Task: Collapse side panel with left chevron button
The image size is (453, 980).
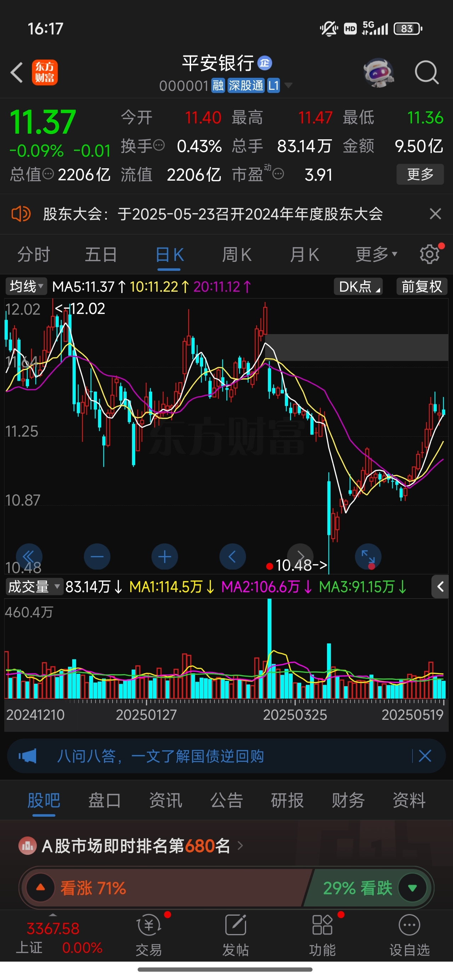Action: tap(440, 587)
